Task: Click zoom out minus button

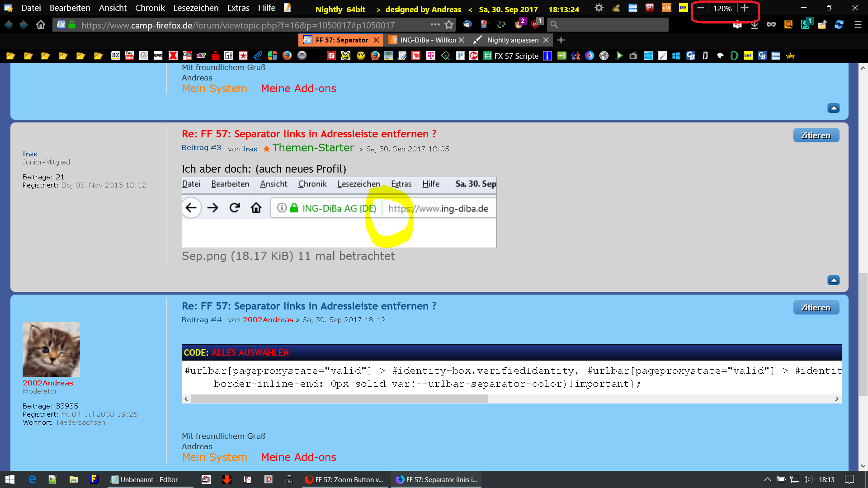Action: [x=701, y=8]
